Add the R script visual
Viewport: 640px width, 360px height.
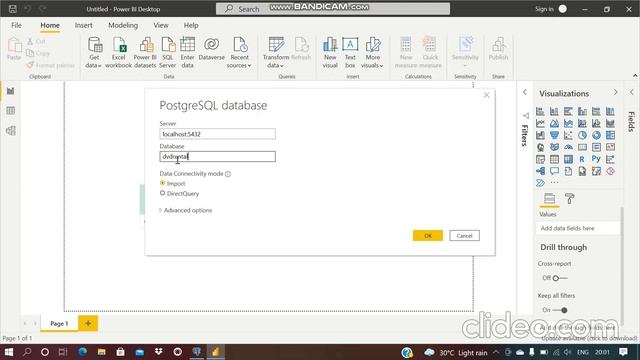tap(582, 159)
